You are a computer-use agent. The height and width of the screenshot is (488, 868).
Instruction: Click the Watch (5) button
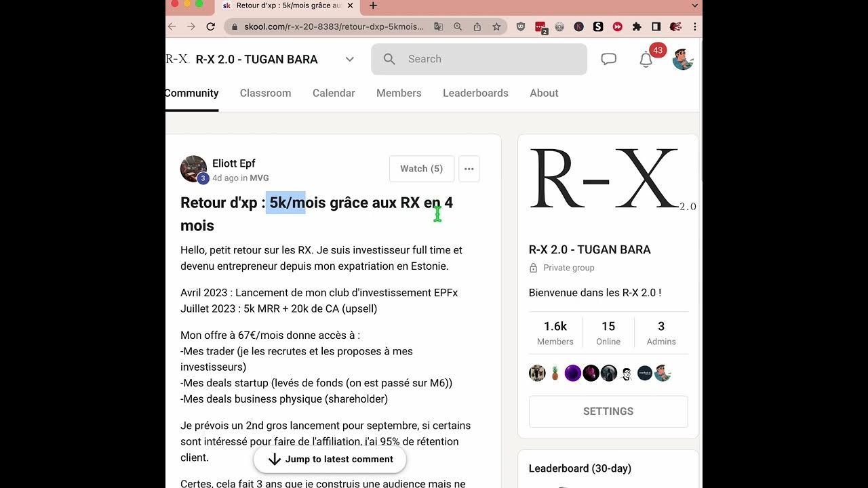(421, 169)
